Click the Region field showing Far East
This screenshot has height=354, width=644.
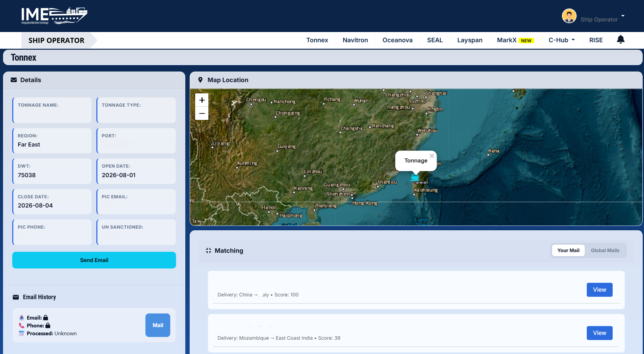[x=52, y=141]
